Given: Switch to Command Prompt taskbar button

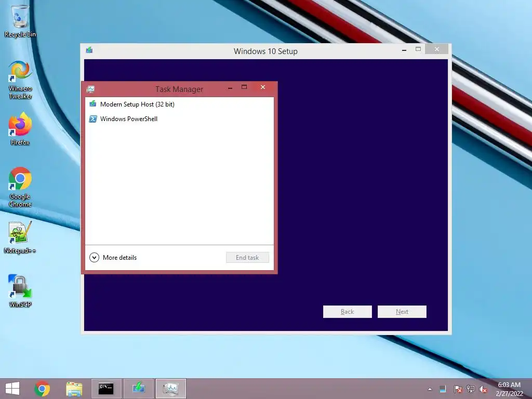Looking at the screenshot, I should click(x=106, y=389).
